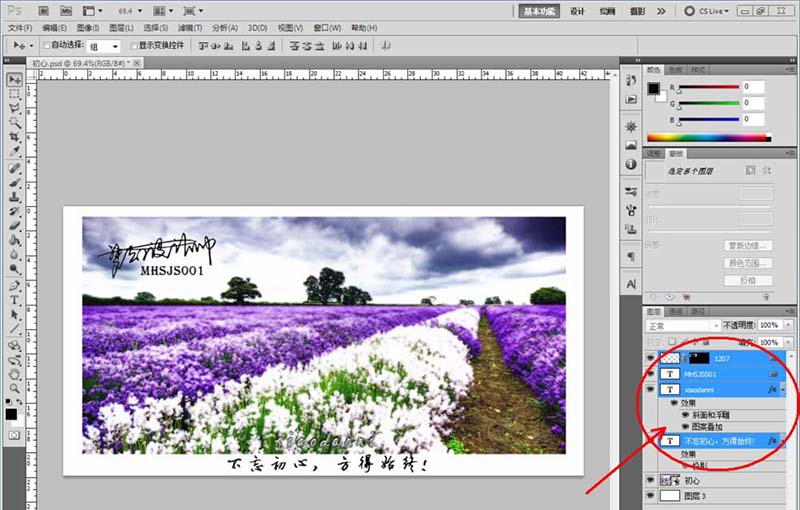
Task: Click the 颜色范围 button
Action: click(748, 263)
